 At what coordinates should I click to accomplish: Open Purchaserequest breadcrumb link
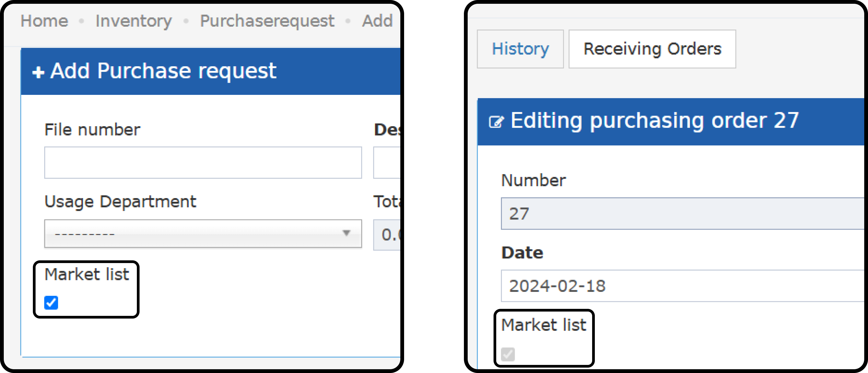[267, 21]
